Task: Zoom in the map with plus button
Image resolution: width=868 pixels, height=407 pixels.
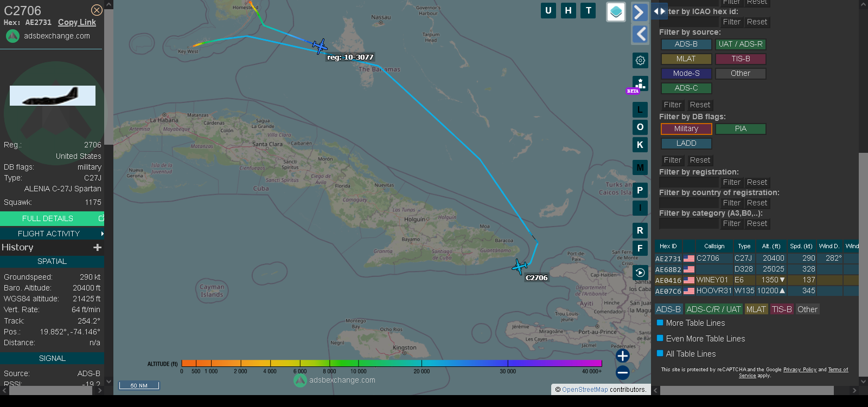Action: click(623, 356)
